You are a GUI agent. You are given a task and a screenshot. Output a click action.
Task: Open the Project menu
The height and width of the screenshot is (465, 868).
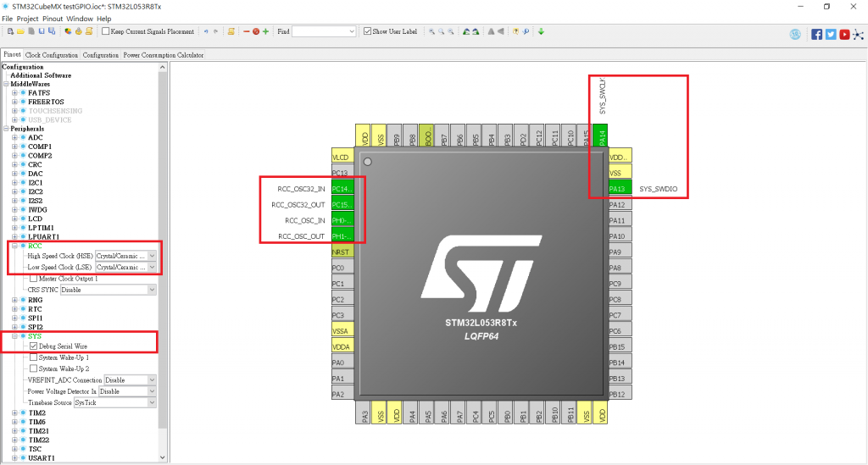point(28,19)
